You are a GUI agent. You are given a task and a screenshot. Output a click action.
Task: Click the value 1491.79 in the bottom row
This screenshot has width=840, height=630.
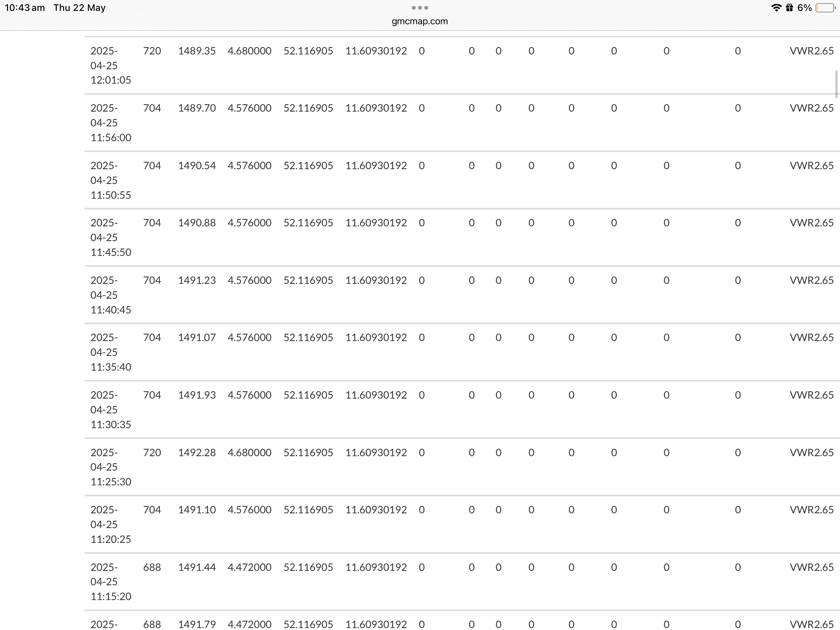[x=197, y=625]
